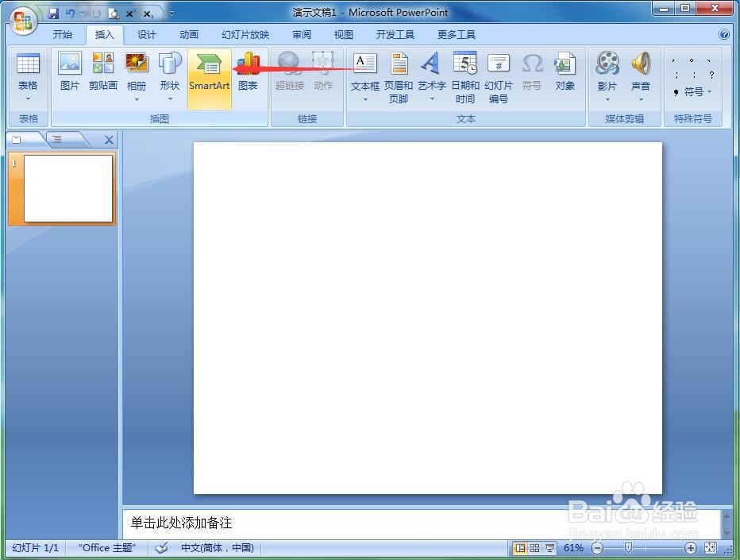740x560 pixels.
Task: Click the spell check status icon
Action: pyautogui.click(x=161, y=548)
